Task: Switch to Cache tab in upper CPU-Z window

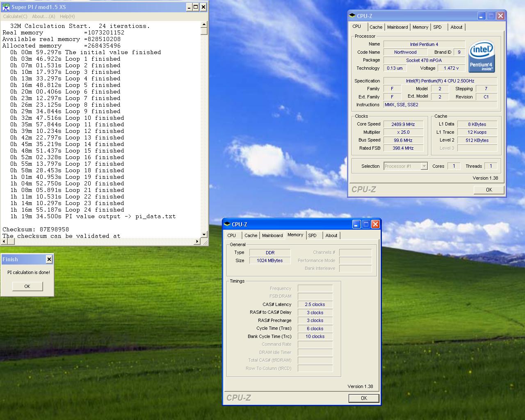Action: tap(376, 27)
